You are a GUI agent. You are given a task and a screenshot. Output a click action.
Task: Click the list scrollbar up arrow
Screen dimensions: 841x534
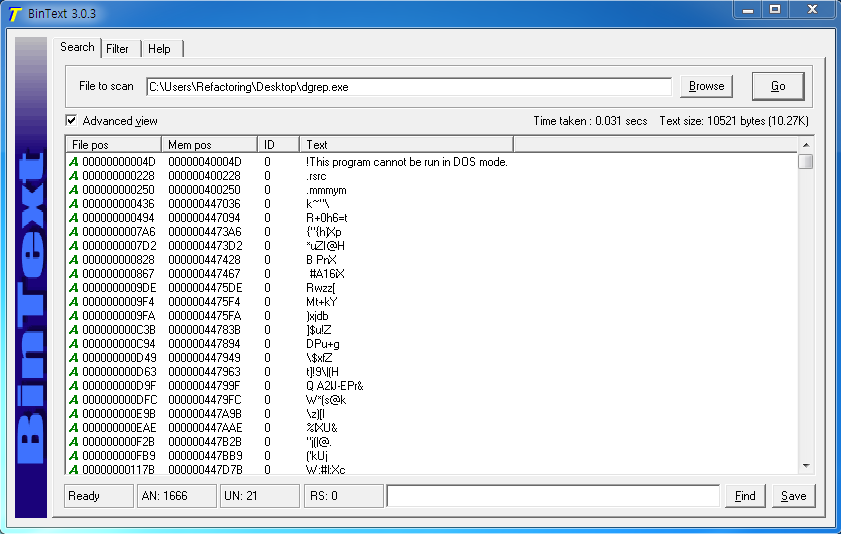806,145
